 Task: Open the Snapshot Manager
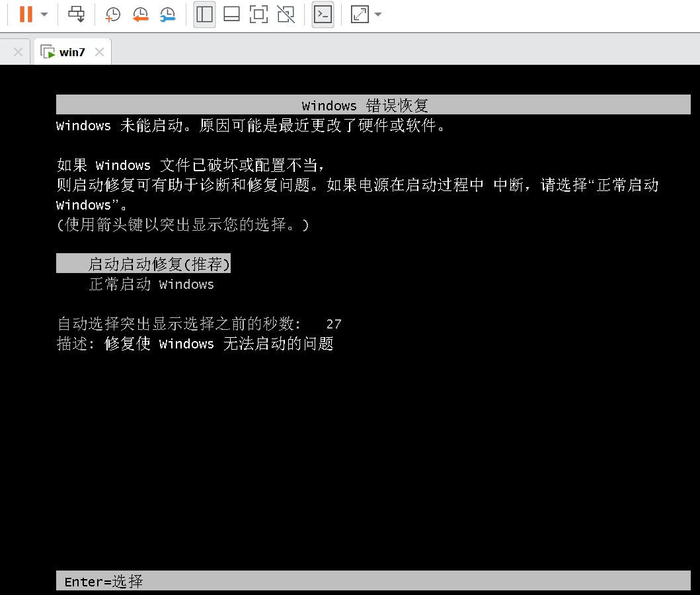click(167, 14)
